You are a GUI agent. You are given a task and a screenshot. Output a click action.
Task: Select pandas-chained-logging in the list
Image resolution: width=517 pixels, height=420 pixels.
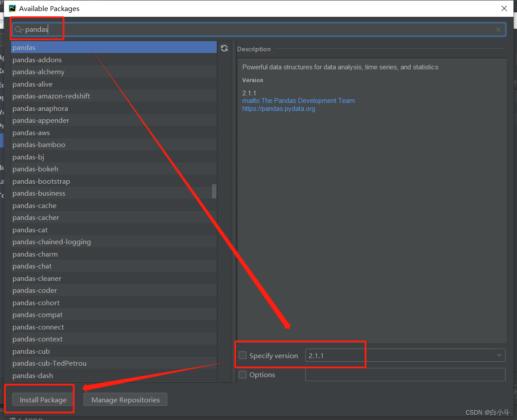(114, 242)
